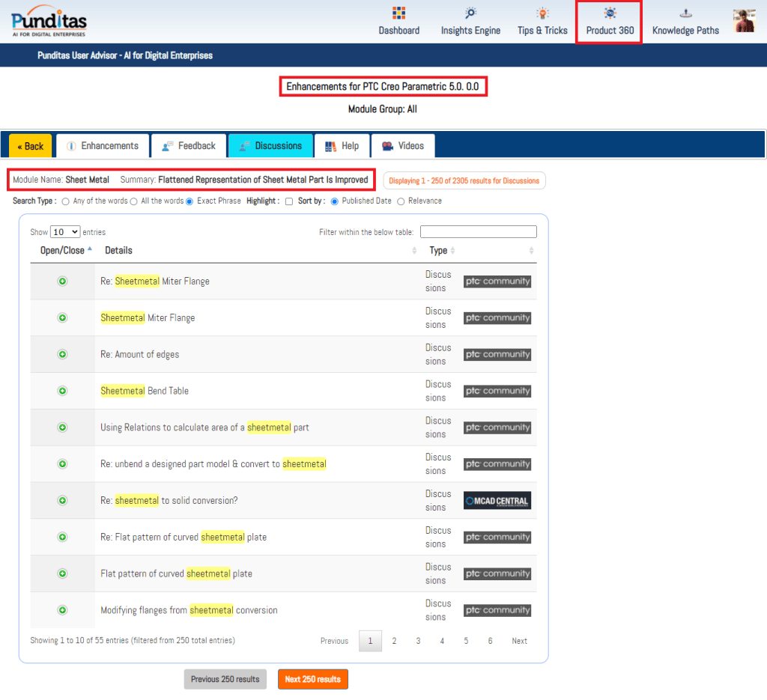Screen dimensions: 767x700
Task: Open the Show entries dropdown
Action: 65,232
